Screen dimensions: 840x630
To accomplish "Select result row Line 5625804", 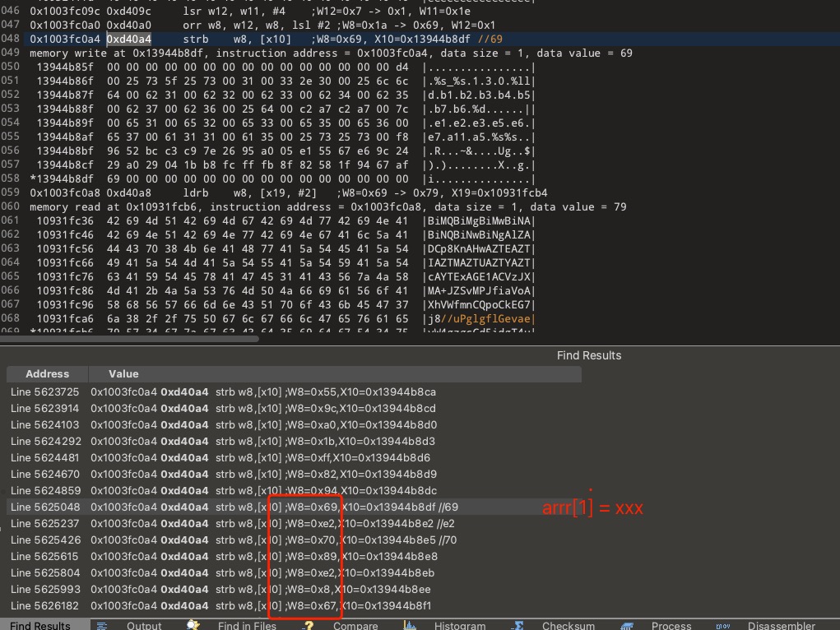I will pyautogui.click(x=294, y=572).
